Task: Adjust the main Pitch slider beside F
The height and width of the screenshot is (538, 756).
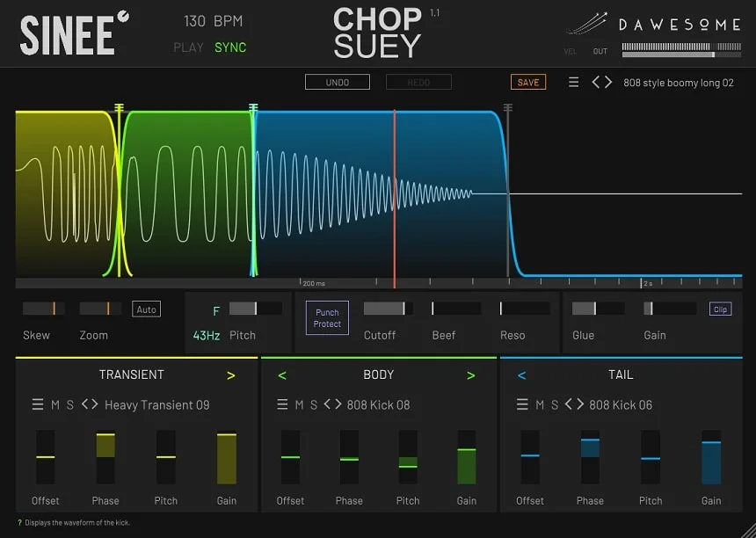Action: 256,309
